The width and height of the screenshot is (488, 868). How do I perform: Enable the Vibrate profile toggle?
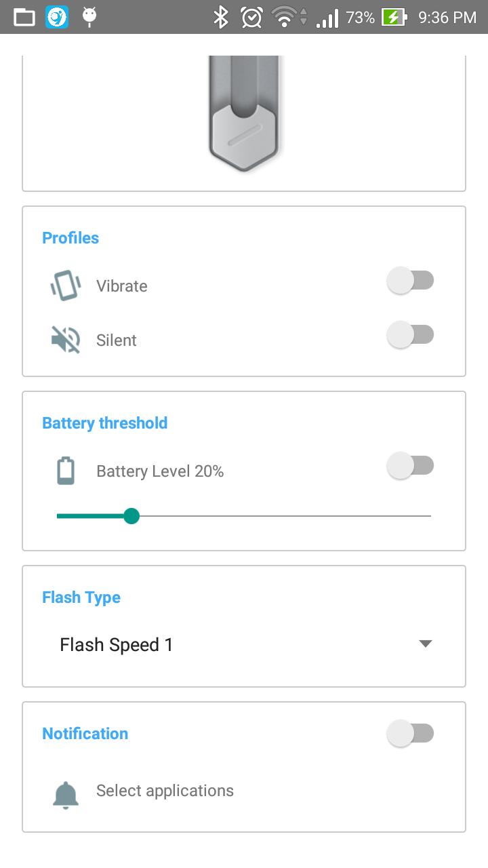coord(411,280)
